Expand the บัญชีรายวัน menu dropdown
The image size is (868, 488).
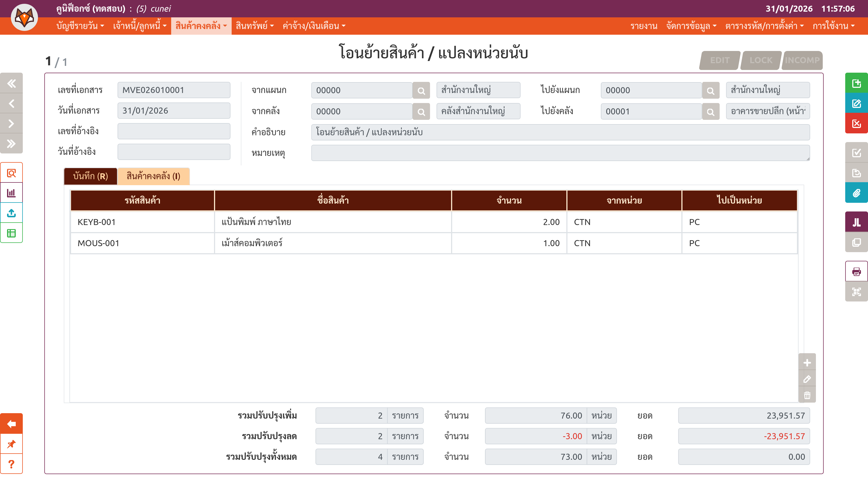click(x=80, y=26)
